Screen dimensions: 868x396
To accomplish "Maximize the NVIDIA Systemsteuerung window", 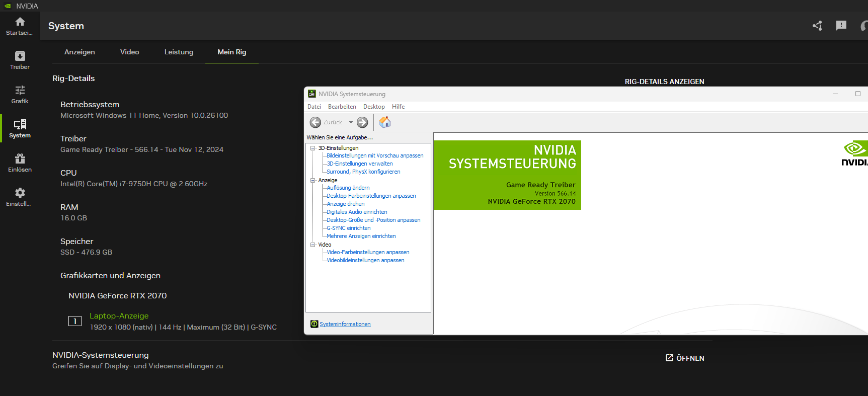I will coord(858,94).
